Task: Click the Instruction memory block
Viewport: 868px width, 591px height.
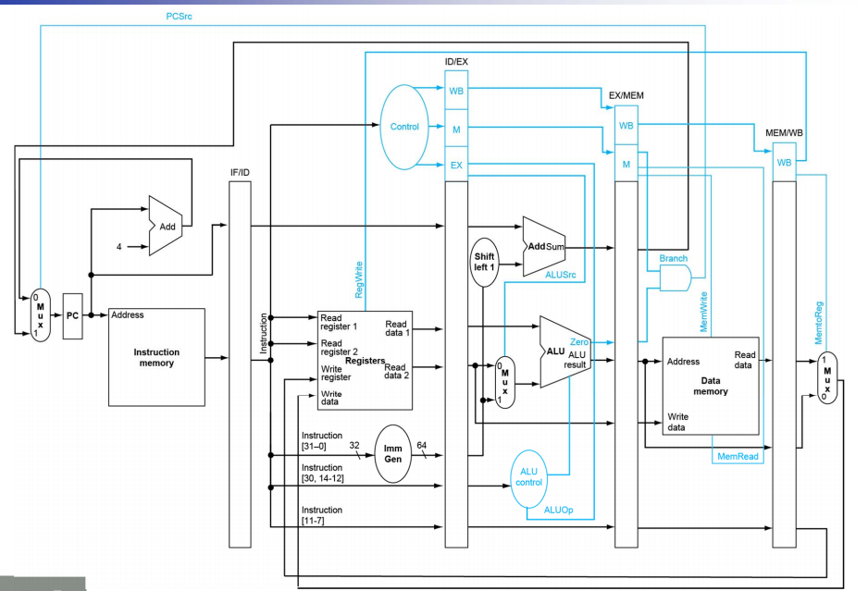Action: point(156,358)
